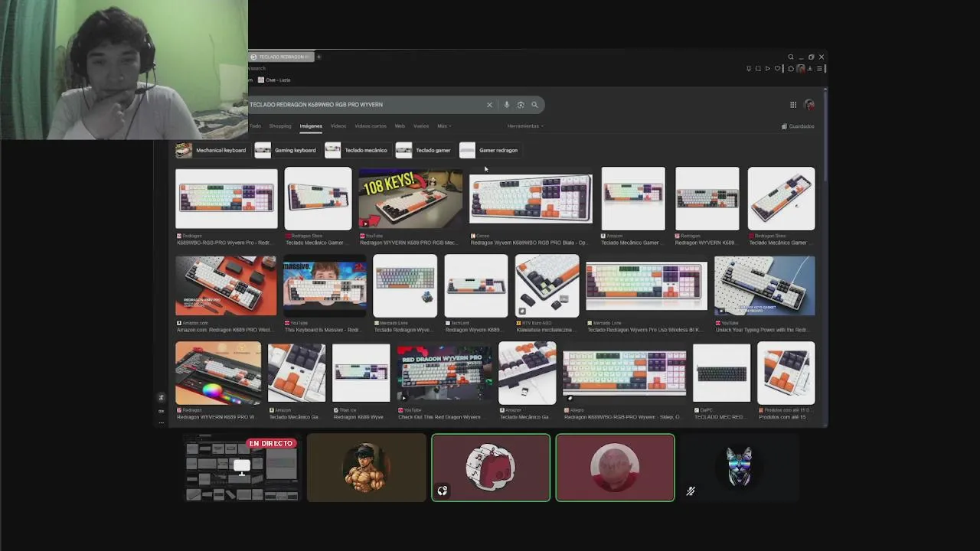Open Amazon.com Redragon K689 PRO orange thumbnail
This screenshot has width=980, height=551.
click(226, 285)
